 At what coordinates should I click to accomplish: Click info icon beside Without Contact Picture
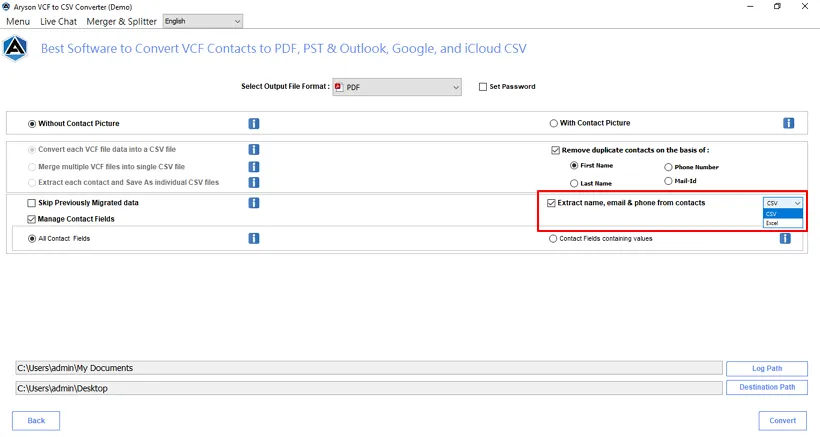254,124
